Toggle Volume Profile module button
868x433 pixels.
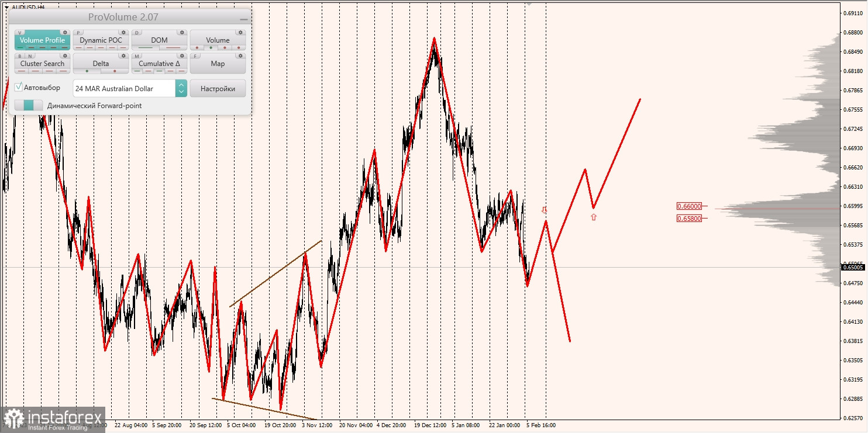pyautogui.click(x=42, y=40)
